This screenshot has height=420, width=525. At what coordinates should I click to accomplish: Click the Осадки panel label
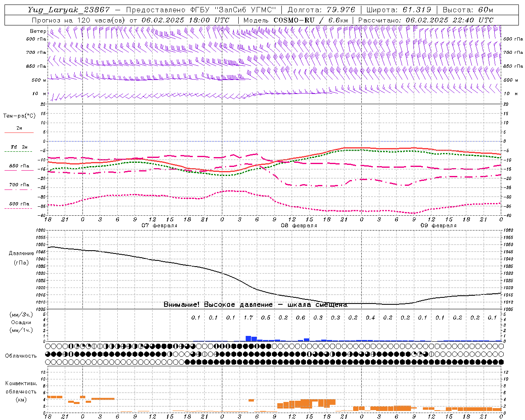click(x=21, y=322)
